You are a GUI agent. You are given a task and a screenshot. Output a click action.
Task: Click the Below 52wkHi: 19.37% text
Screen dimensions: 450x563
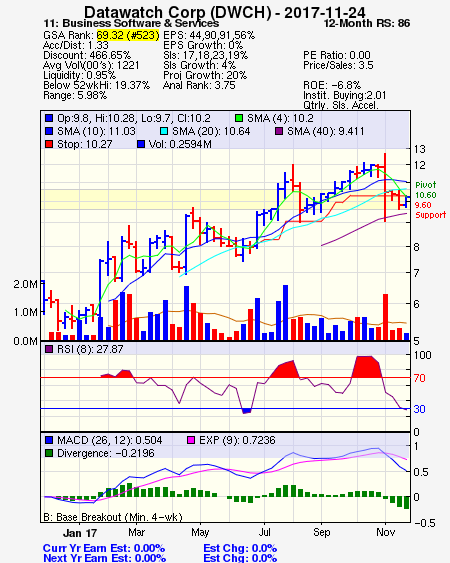(97, 85)
